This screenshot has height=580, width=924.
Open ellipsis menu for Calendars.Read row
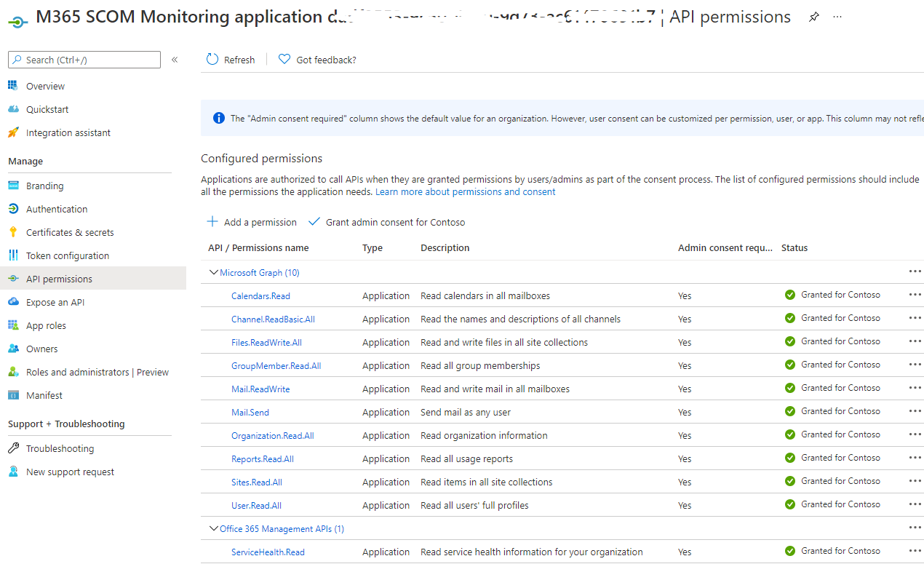[x=915, y=295]
